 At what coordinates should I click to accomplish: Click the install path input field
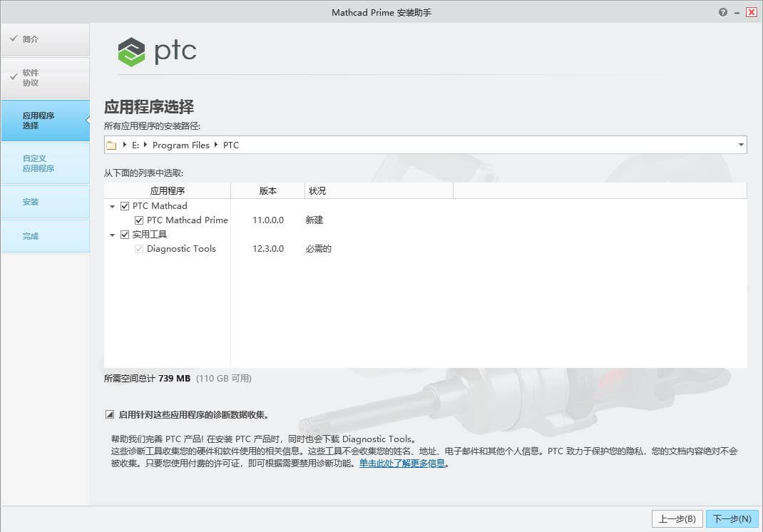425,145
